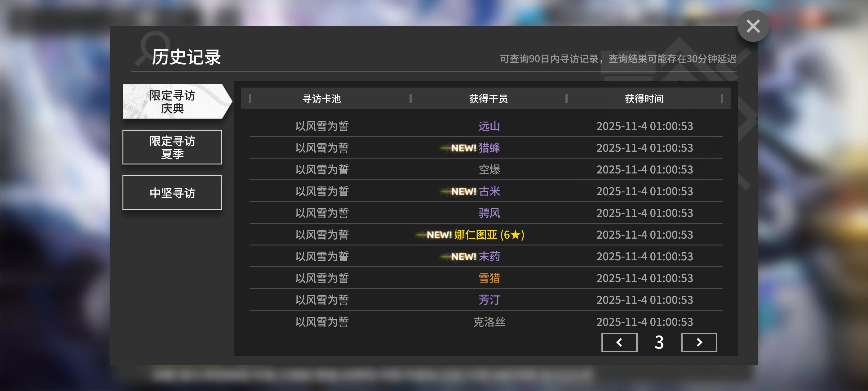868x391 pixels.
Task: Click the 获得时间 column header
Action: 644,99
